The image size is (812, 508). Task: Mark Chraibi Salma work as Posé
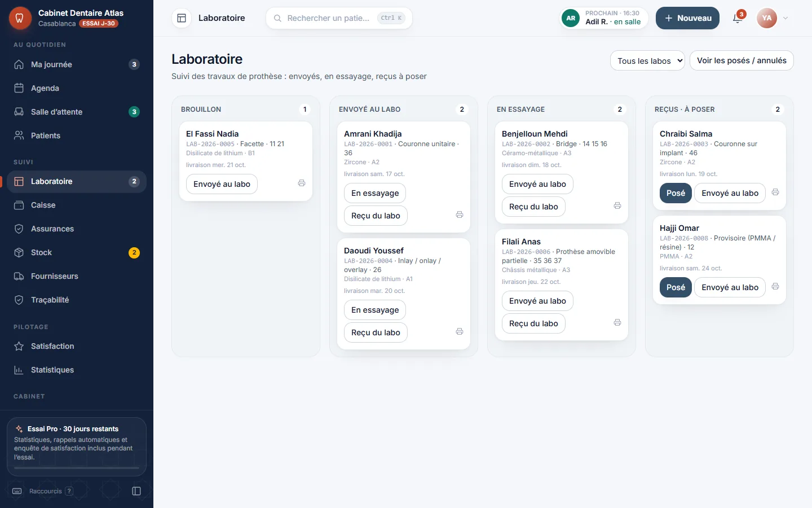click(676, 193)
